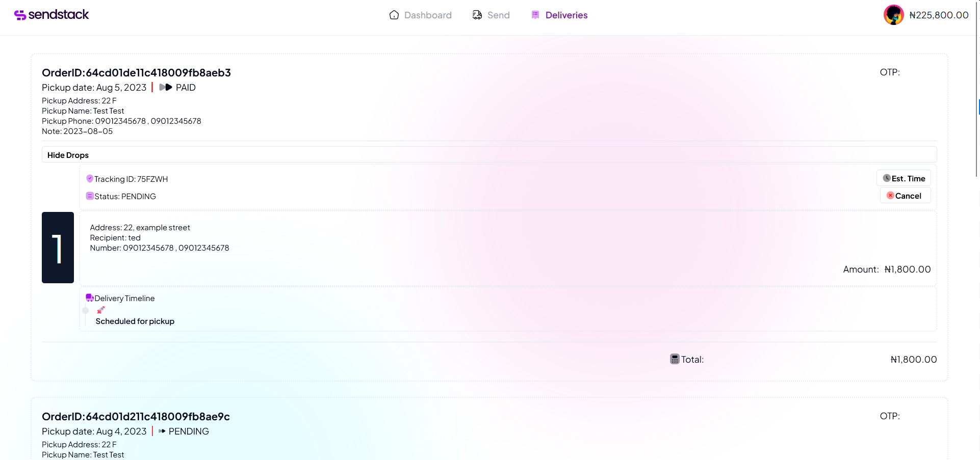Click Amount: ₦1,800.00 in the drop
The height and width of the screenshot is (460, 980).
[887, 269]
